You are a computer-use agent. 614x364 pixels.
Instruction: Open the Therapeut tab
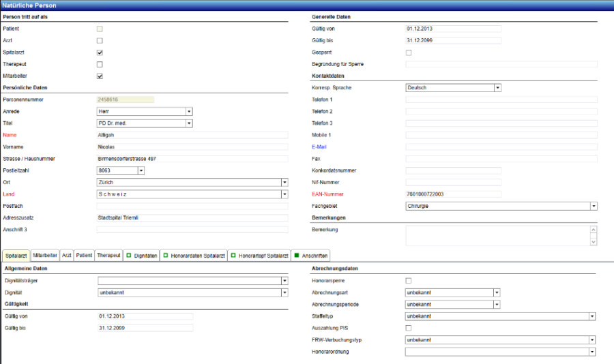pos(108,256)
